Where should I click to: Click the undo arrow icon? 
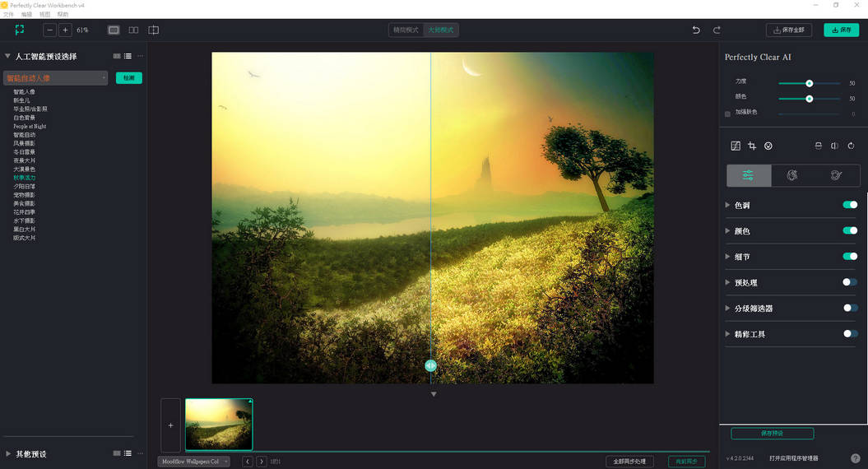(696, 30)
